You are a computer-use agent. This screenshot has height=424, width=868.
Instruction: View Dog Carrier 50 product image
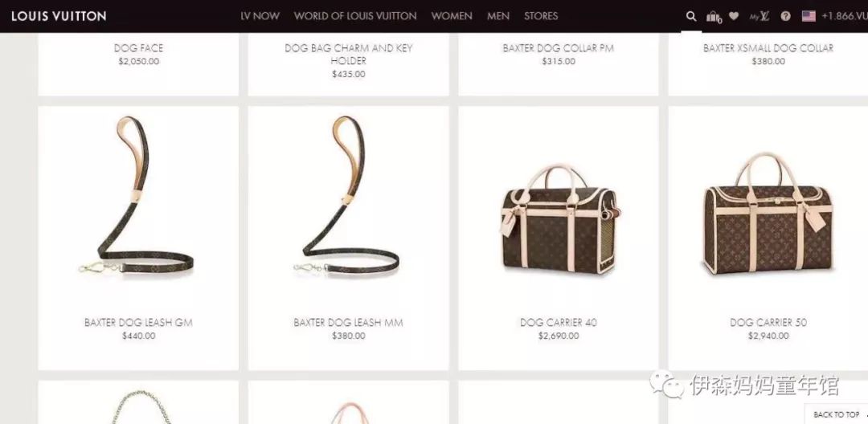(x=768, y=214)
